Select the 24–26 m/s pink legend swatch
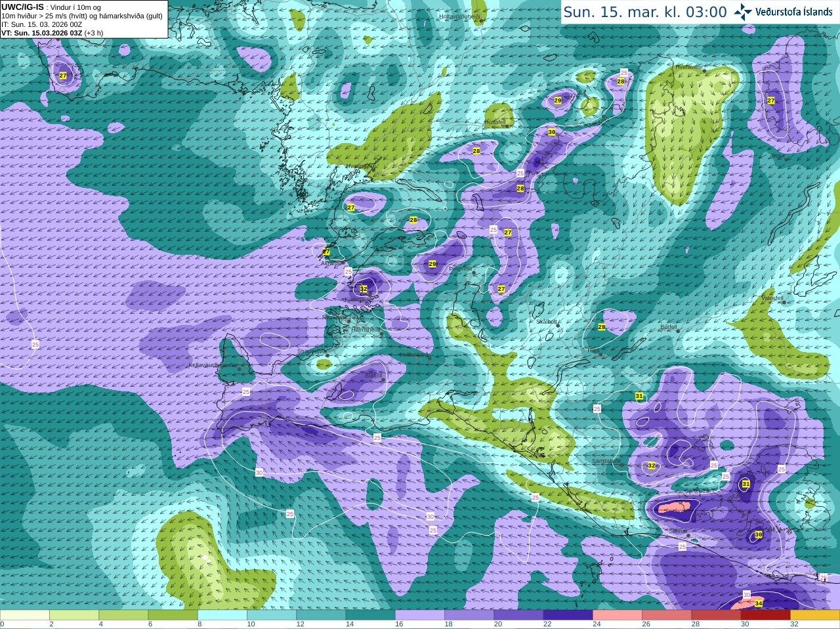 (x=618, y=615)
